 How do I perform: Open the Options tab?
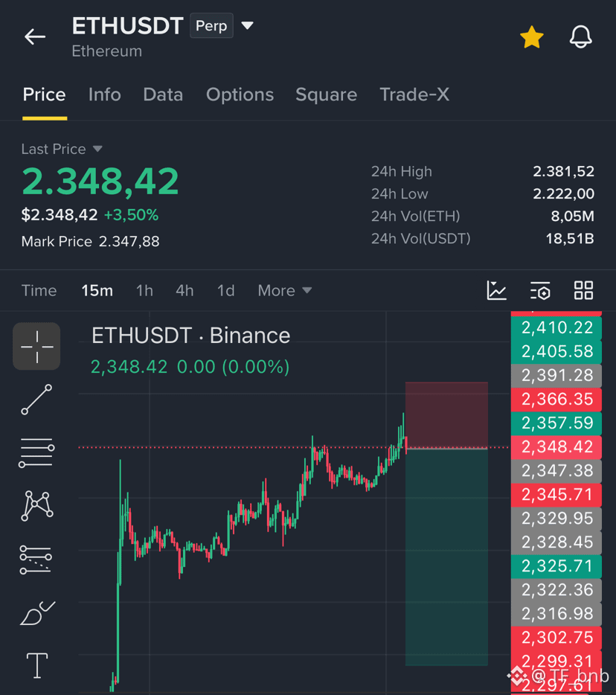[x=240, y=95]
